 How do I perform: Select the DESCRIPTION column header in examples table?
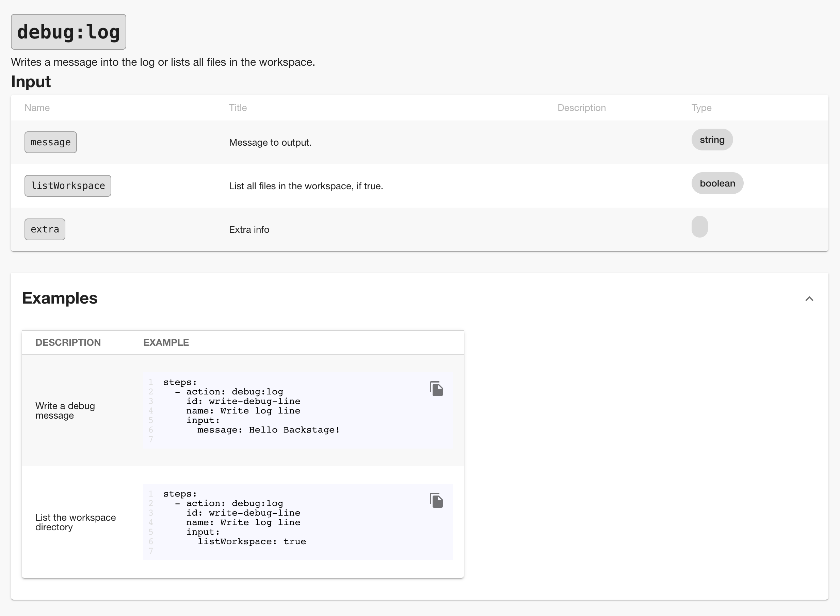point(68,342)
